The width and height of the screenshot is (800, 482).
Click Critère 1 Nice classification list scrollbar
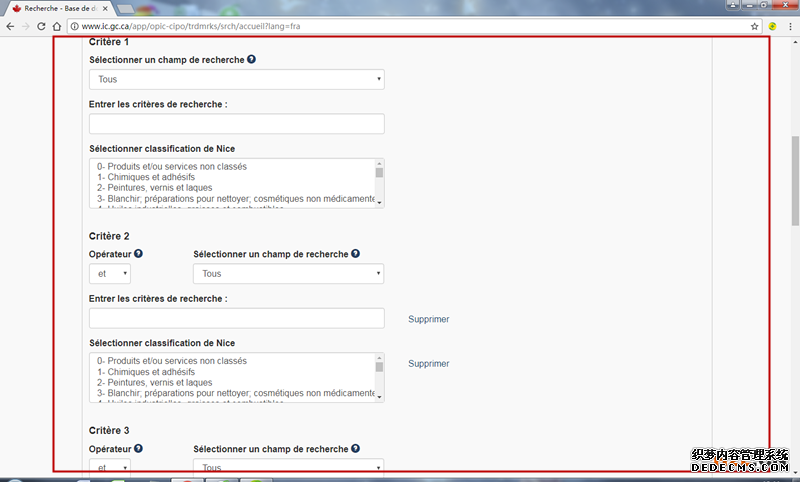tap(379, 183)
